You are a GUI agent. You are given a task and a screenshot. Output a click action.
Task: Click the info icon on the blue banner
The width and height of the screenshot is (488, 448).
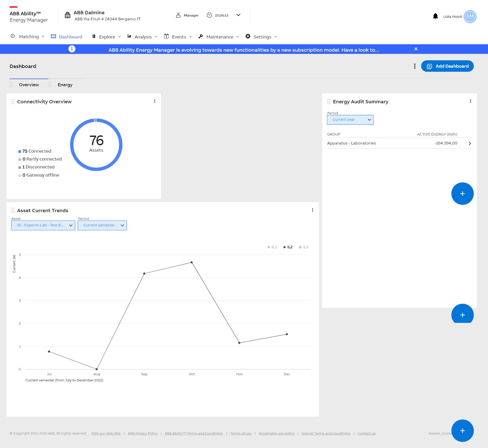click(x=72, y=49)
